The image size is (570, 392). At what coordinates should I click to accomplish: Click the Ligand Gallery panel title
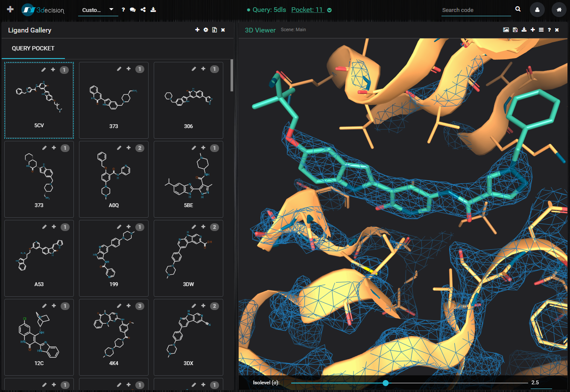[30, 30]
